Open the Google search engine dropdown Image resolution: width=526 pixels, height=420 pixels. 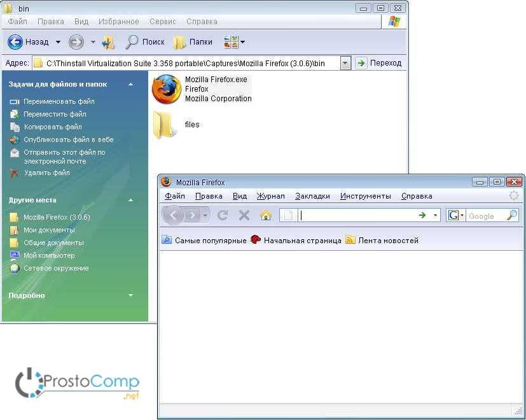coord(456,216)
